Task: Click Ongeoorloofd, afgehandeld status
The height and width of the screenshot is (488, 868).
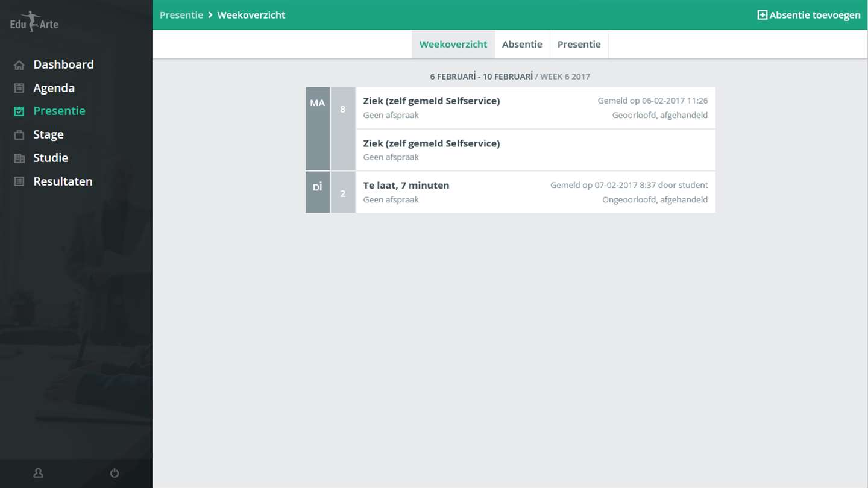Action: (655, 199)
